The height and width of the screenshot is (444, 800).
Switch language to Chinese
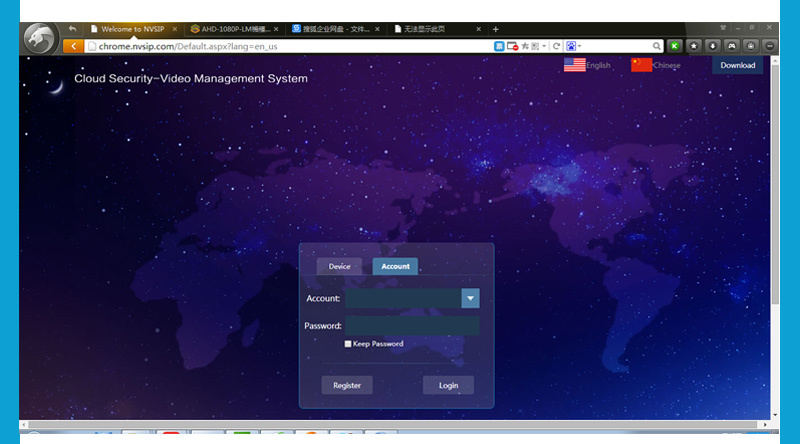coord(655,65)
